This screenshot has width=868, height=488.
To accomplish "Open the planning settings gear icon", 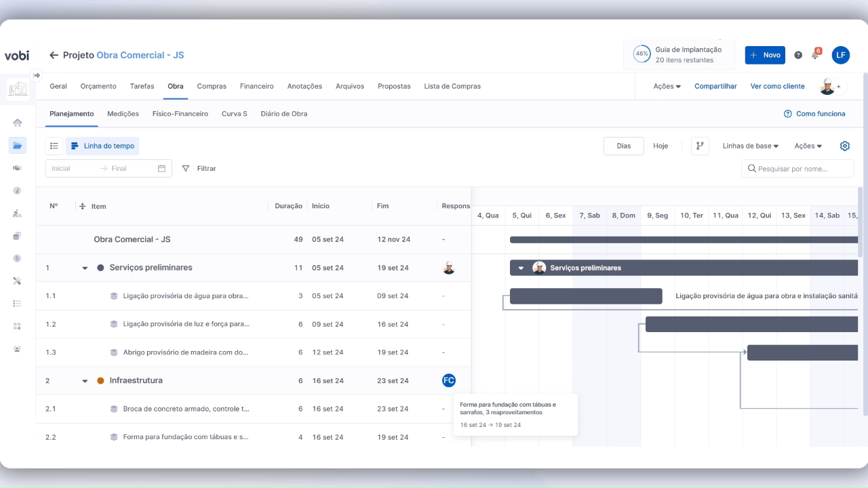I will click(845, 146).
